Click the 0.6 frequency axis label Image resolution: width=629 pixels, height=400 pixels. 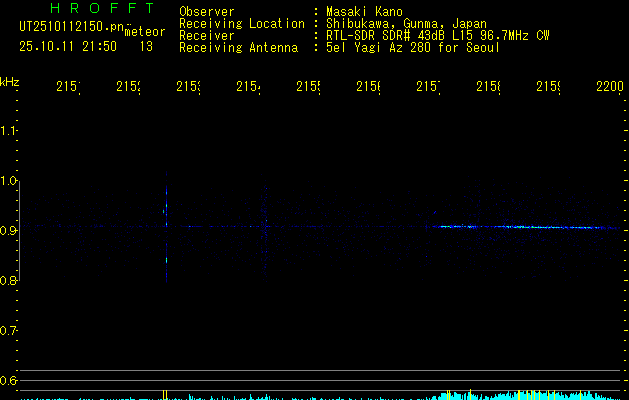(8, 380)
